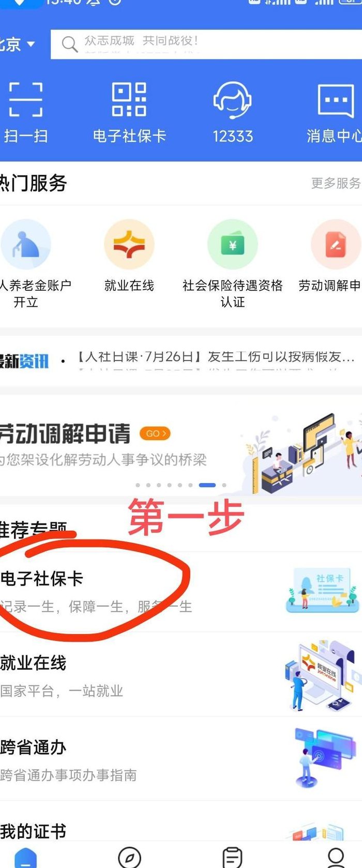The height and width of the screenshot is (868, 362).
Task: Open 就业在线 service icon
Action: point(129,244)
